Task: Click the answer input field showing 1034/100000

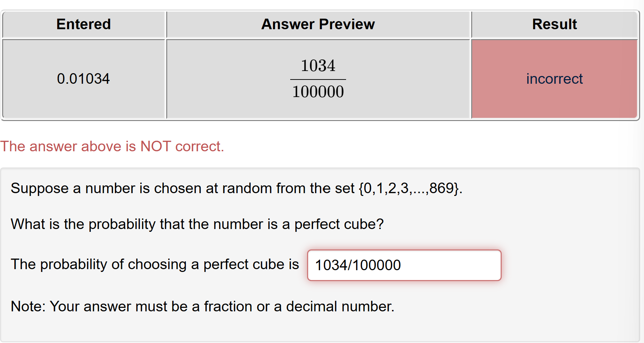Action: pyautogui.click(x=404, y=265)
